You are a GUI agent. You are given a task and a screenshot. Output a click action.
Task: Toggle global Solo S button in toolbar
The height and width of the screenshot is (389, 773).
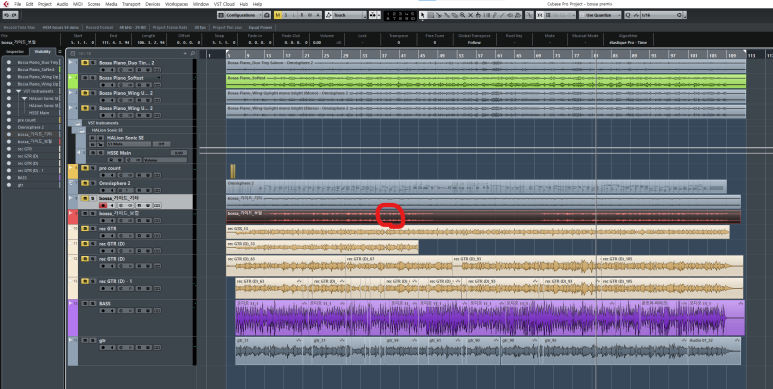click(286, 15)
